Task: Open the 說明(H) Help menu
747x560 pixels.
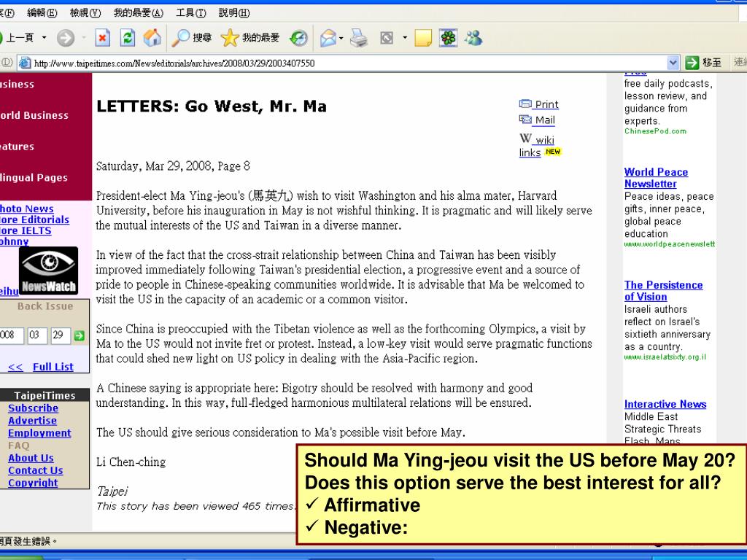Action: [x=234, y=13]
